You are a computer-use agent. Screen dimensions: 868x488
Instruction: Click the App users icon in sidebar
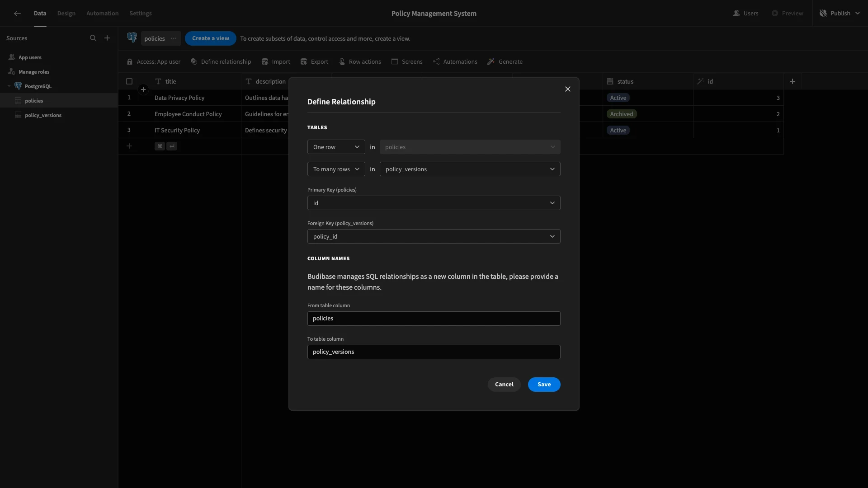[x=12, y=57]
